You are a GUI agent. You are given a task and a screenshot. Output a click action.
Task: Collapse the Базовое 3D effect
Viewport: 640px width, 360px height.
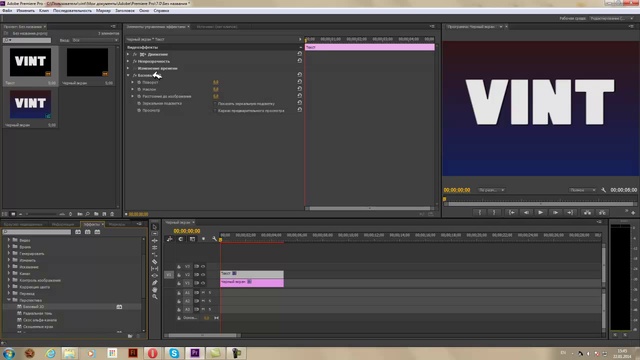(x=128, y=76)
